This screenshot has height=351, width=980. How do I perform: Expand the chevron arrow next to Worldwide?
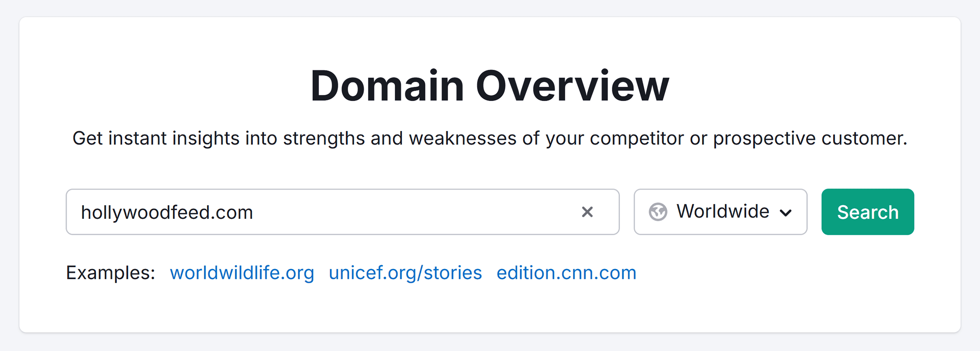[x=786, y=213]
